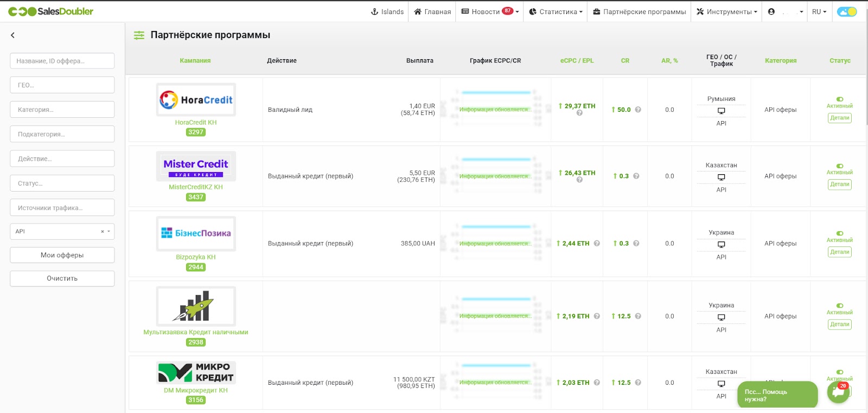
Task: Toggle HoraCredit active status switch
Action: point(840,99)
